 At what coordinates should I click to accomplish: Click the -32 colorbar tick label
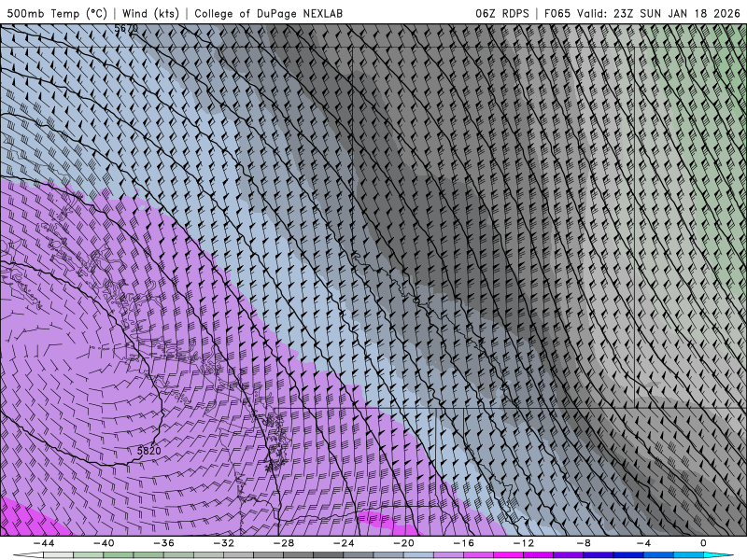tap(223, 543)
